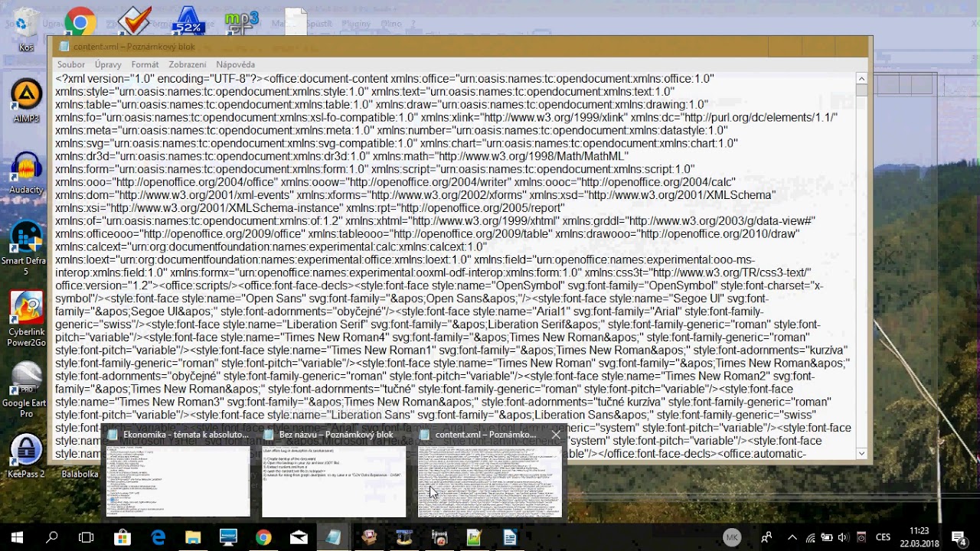The image size is (980, 551).
Task: Click the Notepad scrollbar down arrow
Action: click(861, 453)
